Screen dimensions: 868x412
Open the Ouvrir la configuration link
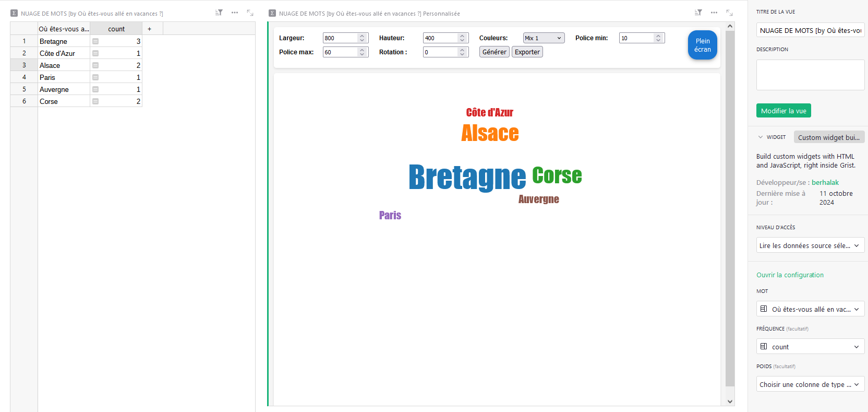pos(790,275)
